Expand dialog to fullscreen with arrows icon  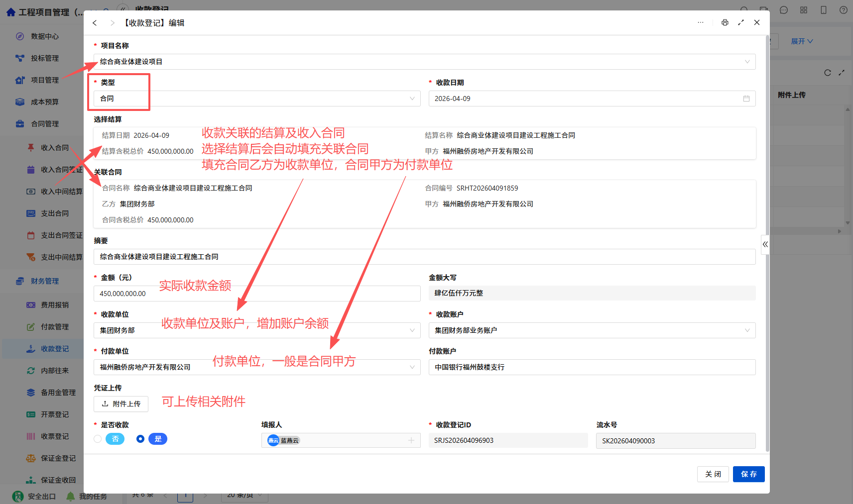741,22
